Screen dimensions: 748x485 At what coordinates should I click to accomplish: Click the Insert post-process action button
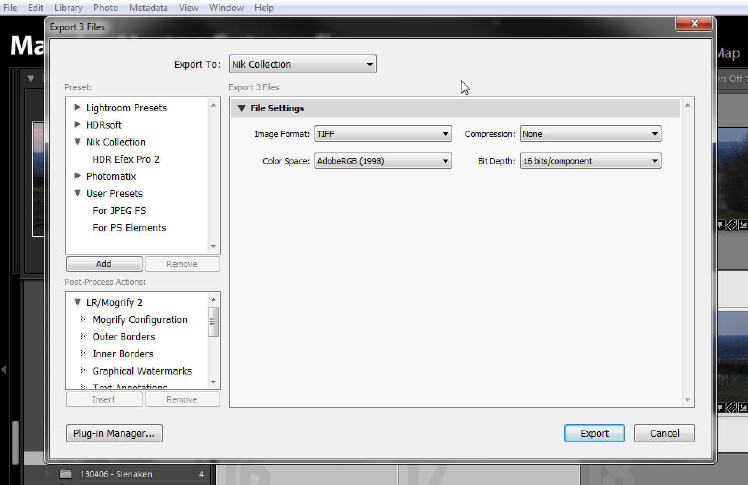tap(104, 399)
